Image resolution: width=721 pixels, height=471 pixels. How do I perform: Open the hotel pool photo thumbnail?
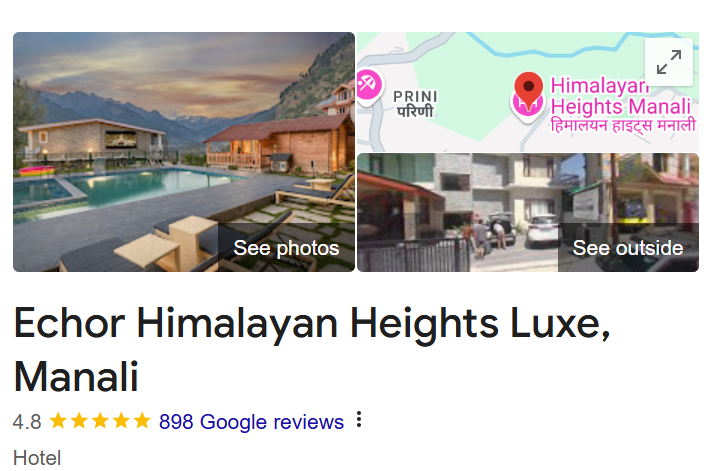point(184,152)
